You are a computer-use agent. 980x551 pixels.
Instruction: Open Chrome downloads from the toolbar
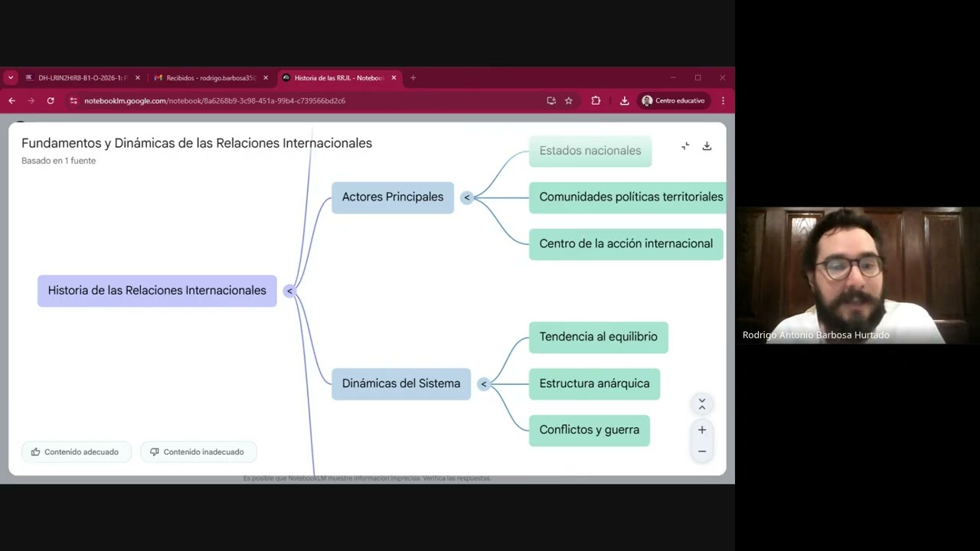(x=625, y=100)
